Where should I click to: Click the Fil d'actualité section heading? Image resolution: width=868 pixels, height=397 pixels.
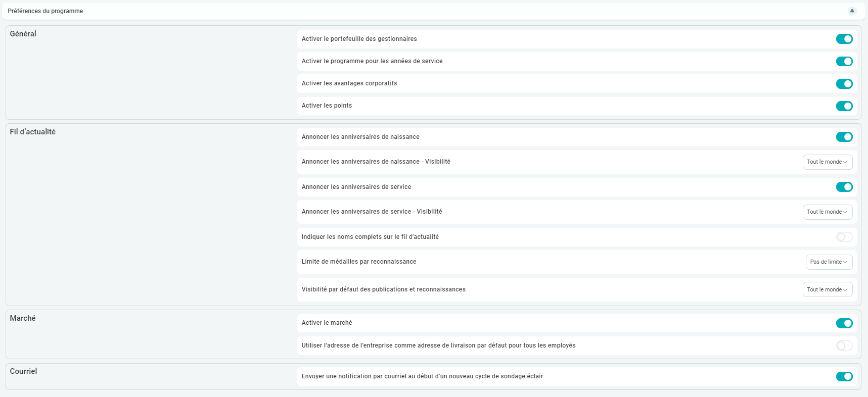coord(33,132)
